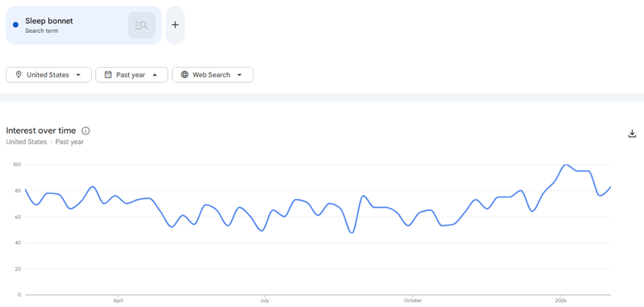Click the globe icon in search filter
Viewport: 644px width, 307px height.
coord(185,75)
